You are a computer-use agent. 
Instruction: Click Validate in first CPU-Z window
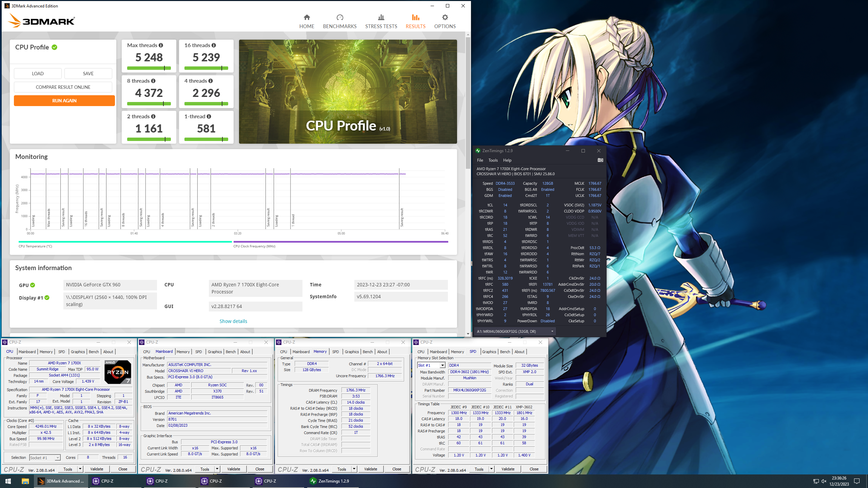[x=97, y=469]
